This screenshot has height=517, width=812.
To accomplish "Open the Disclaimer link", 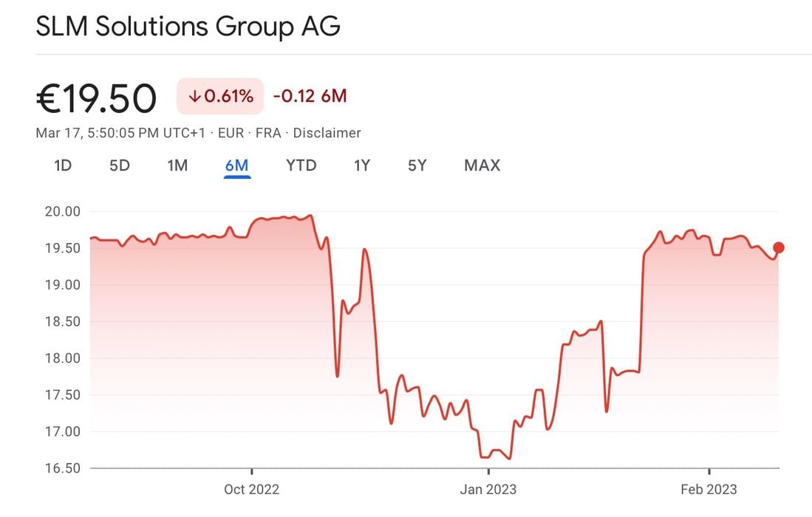I will 327,133.
